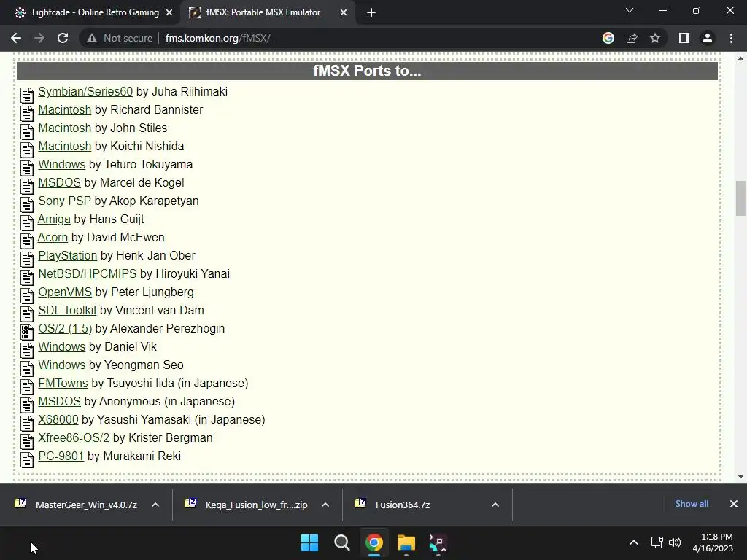Open Windows port by Yeongman Seo
The image size is (747, 560).
coord(61,365)
